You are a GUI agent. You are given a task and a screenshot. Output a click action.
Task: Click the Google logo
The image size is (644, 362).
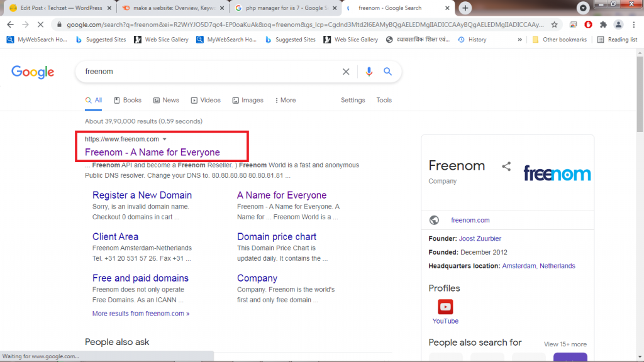(33, 72)
